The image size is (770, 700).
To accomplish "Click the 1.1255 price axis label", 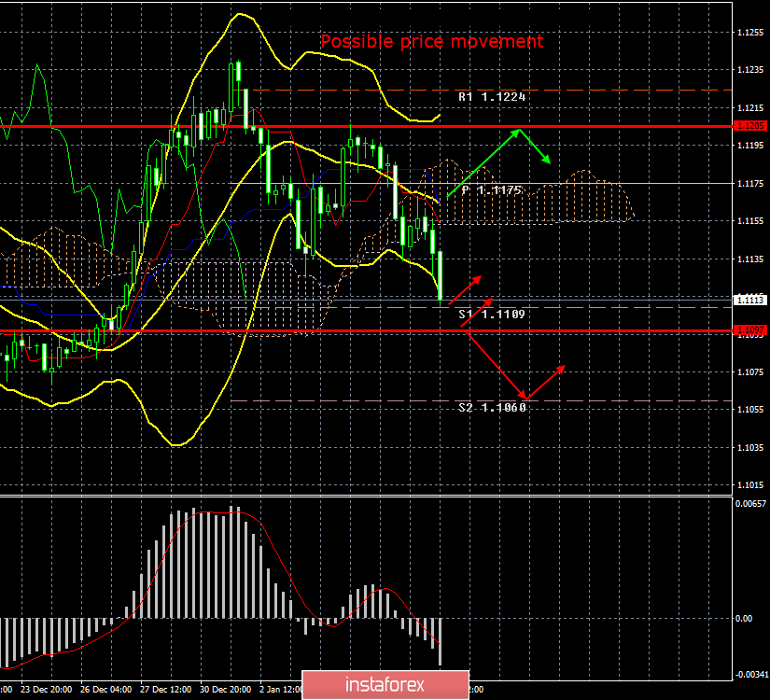I will click(x=749, y=33).
